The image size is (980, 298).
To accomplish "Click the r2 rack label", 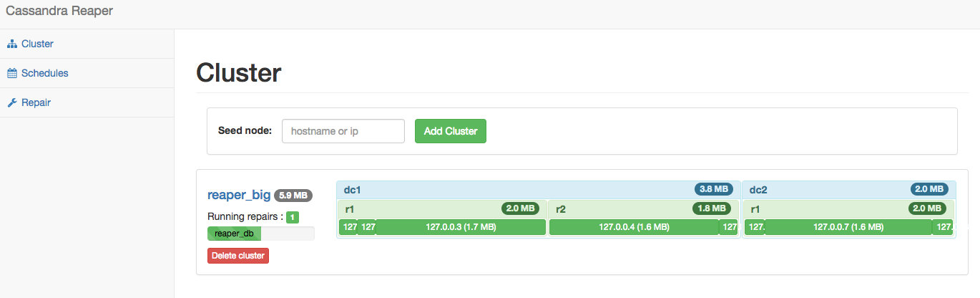I will tap(561, 209).
